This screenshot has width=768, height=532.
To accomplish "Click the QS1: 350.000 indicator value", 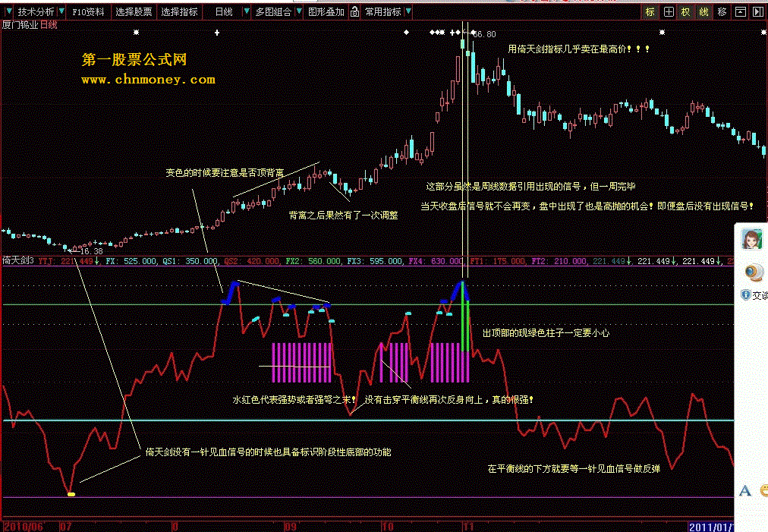I will coord(190,261).
